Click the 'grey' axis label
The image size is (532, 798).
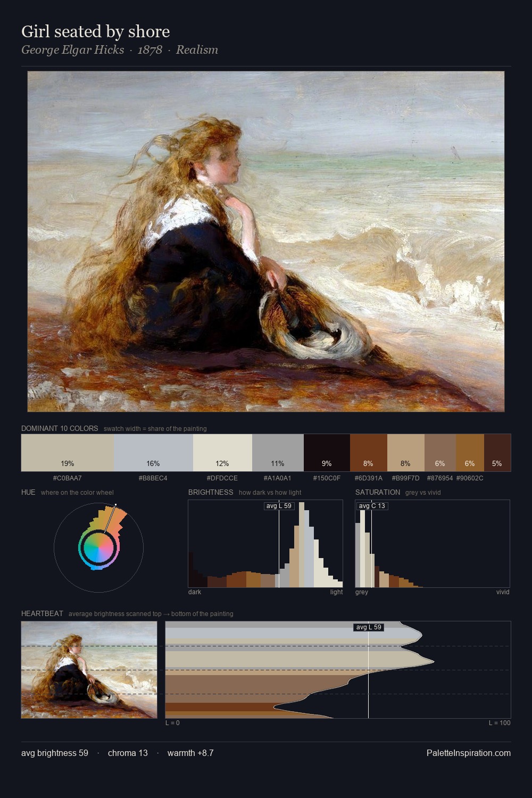[362, 592]
